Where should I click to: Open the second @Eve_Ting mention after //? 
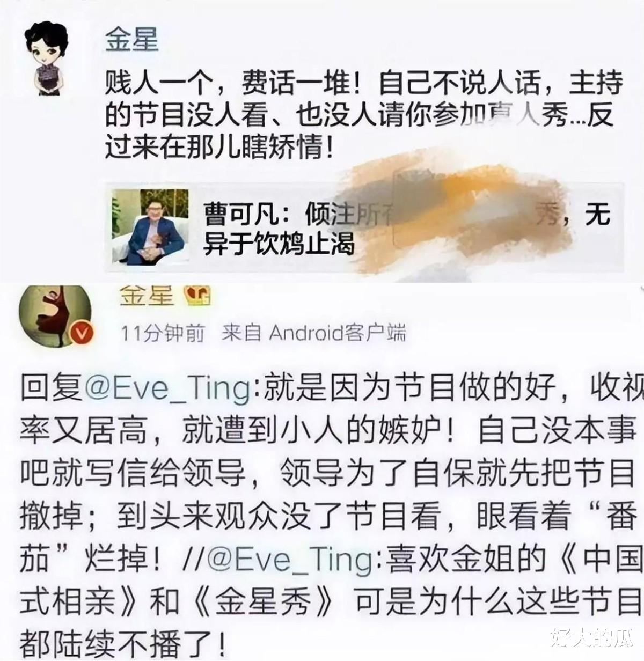pyautogui.click(x=290, y=560)
